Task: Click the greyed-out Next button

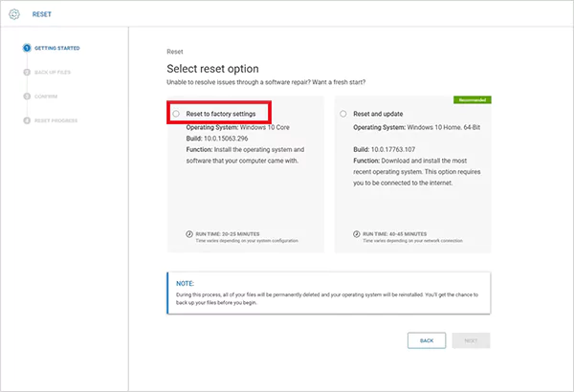Action: [x=471, y=340]
